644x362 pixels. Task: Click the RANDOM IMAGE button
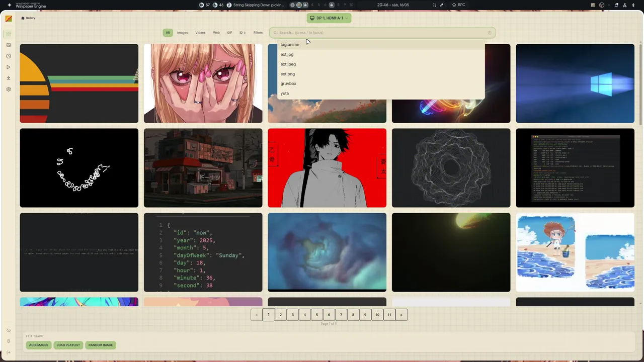point(101,345)
